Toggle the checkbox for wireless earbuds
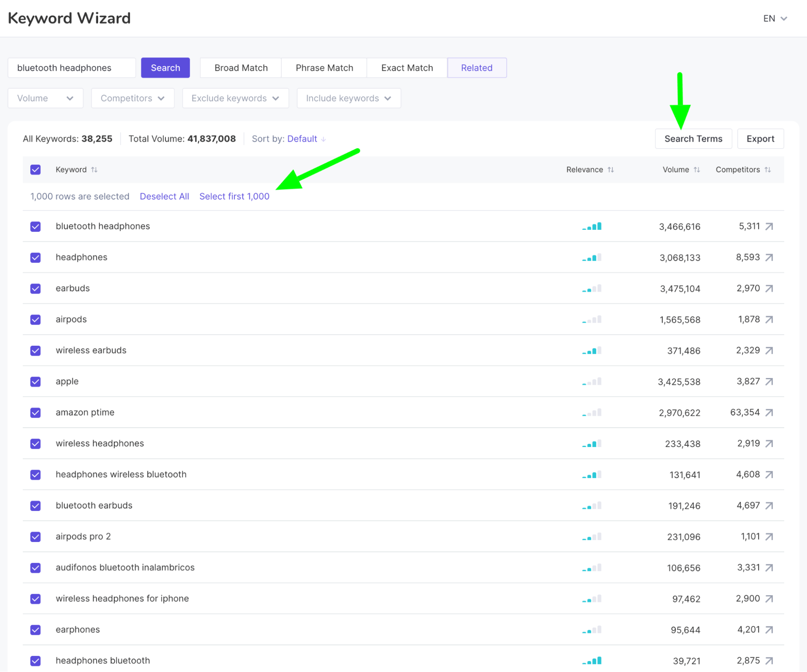 [x=36, y=351]
